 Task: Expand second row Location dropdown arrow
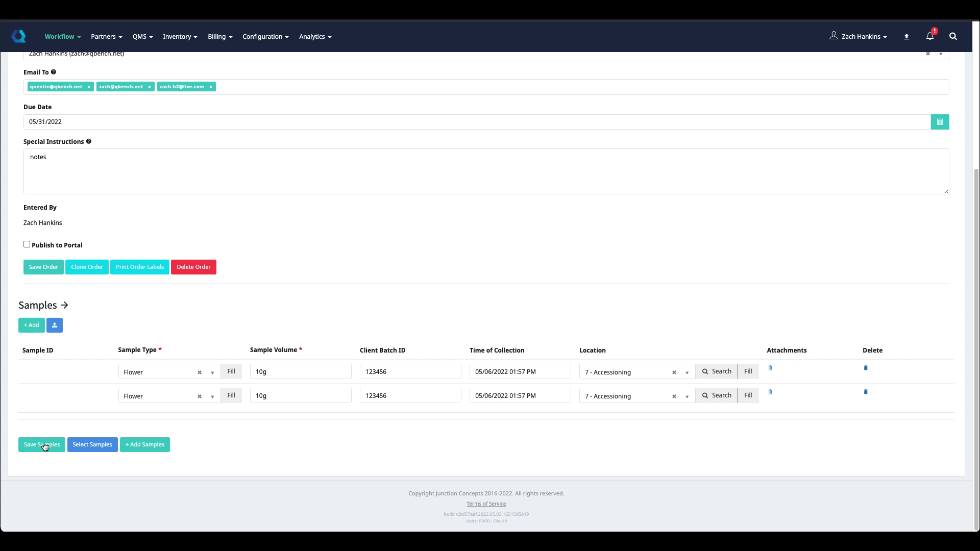pos(687,396)
